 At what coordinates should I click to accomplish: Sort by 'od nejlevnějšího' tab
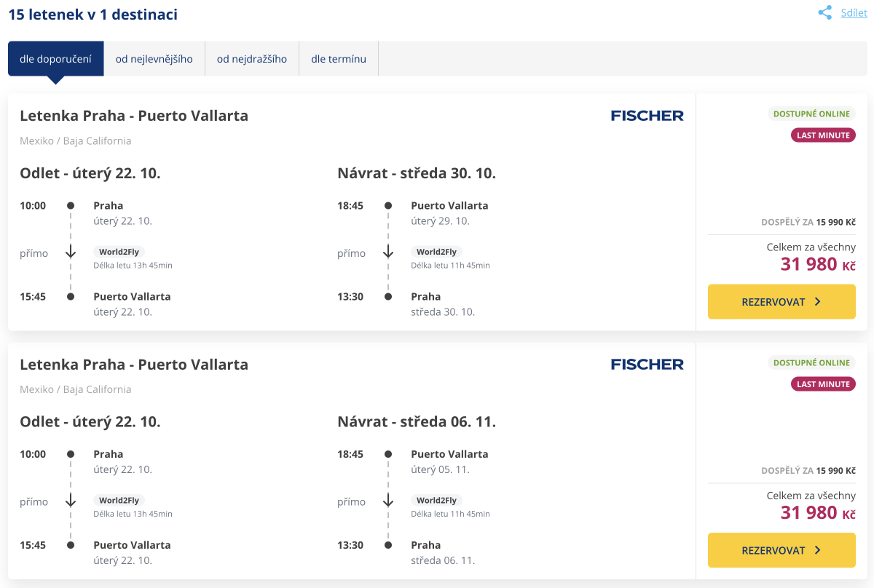(154, 59)
